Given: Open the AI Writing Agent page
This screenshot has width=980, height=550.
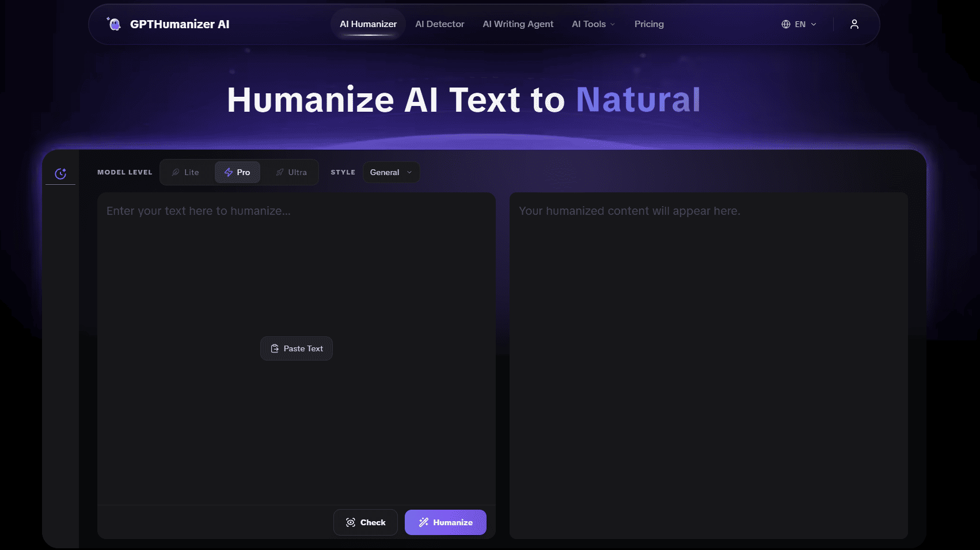Looking at the screenshot, I should (x=518, y=24).
